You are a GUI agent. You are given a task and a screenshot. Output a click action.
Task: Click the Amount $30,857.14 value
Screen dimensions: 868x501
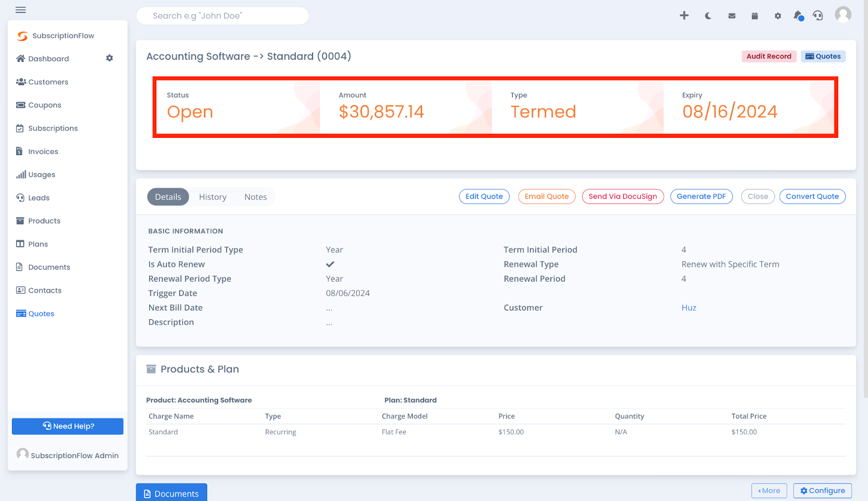click(x=381, y=112)
